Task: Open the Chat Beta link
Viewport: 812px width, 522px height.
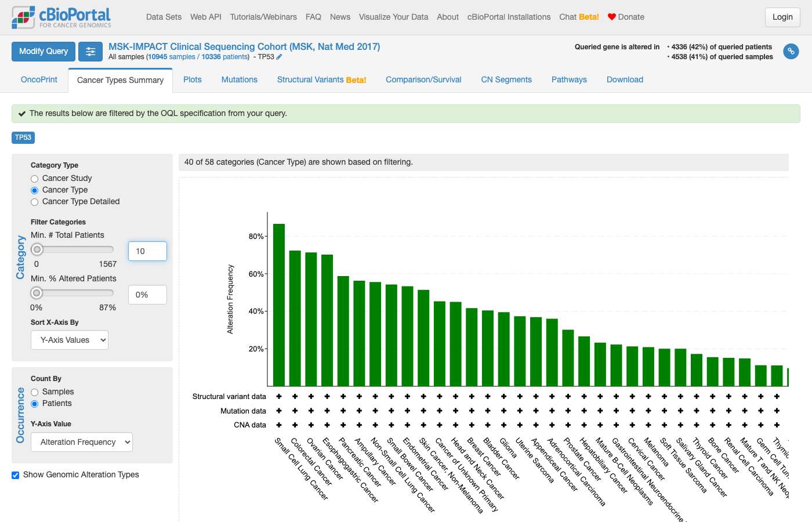Action: click(579, 17)
